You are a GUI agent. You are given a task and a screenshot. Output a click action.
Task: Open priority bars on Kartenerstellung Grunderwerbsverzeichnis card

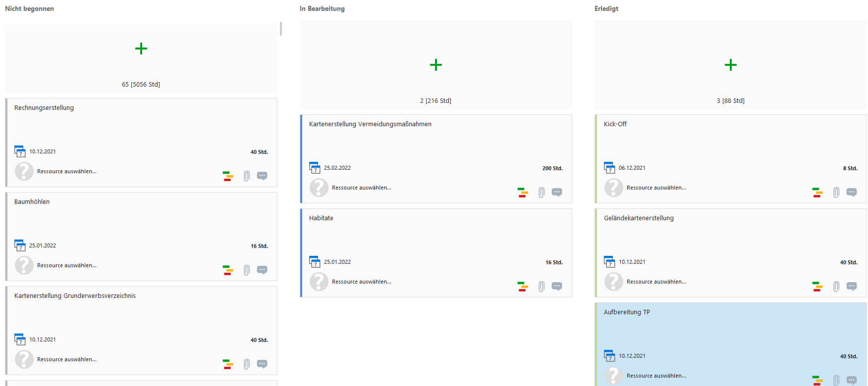pos(228,364)
